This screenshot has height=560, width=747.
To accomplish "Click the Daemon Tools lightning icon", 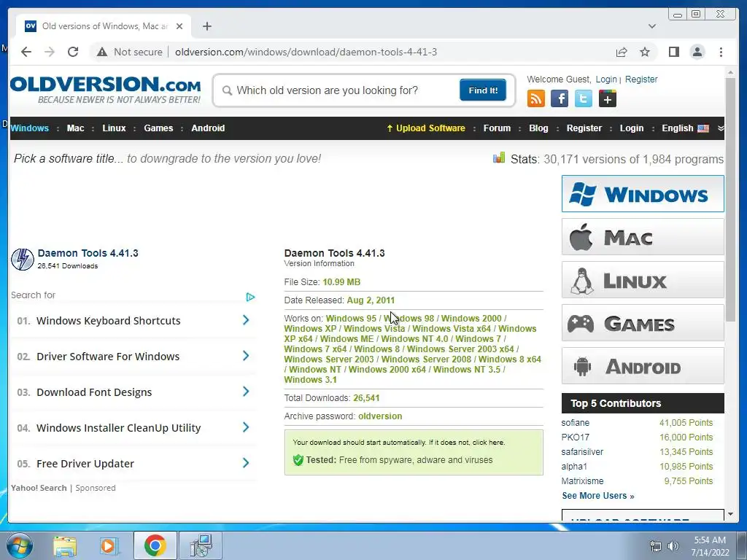I will (23, 259).
